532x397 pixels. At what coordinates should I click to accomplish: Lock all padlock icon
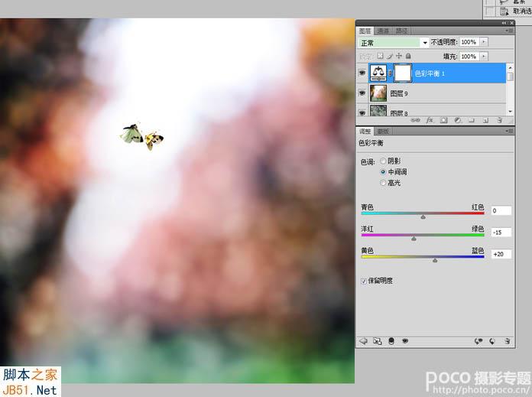[408, 56]
